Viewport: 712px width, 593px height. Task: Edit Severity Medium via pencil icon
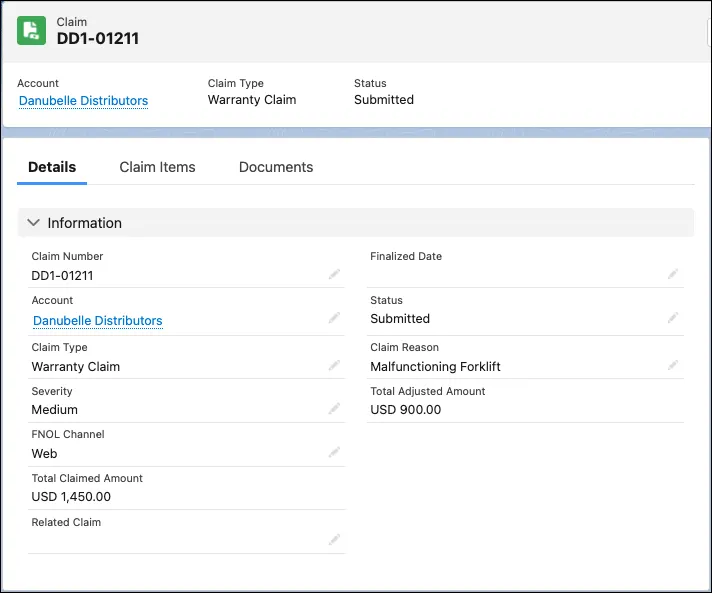click(334, 409)
